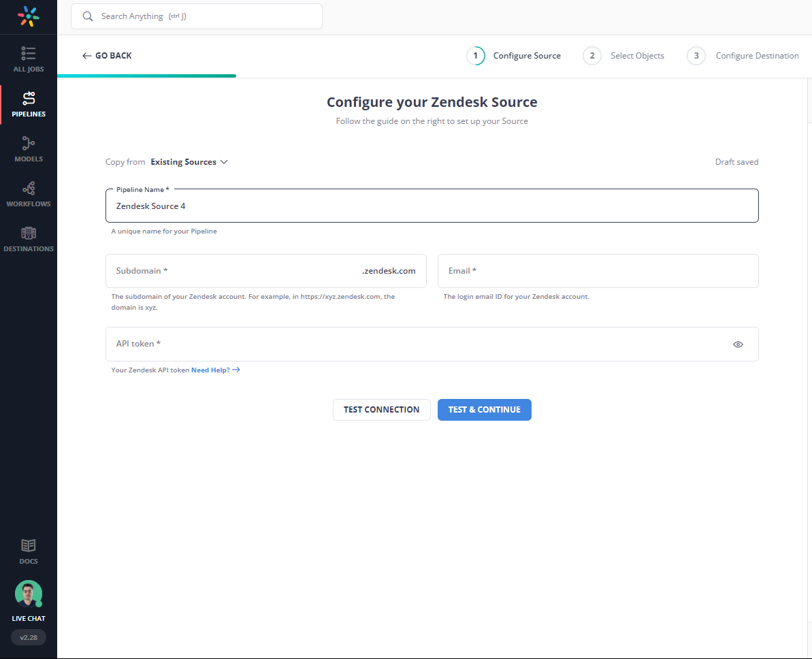Open the Workflows section
The height and width of the screenshot is (659, 812).
[29, 194]
